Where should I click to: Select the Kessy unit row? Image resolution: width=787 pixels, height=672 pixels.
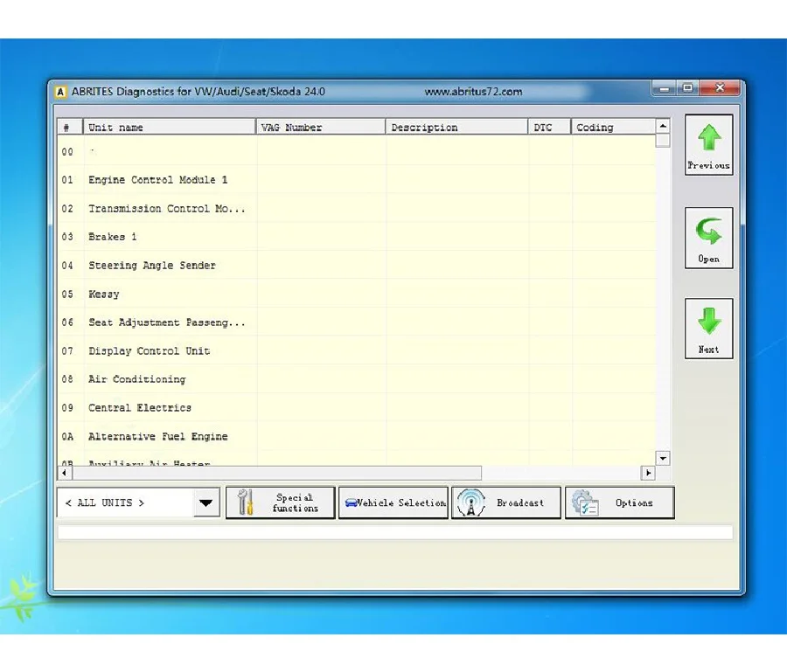click(x=357, y=294)
